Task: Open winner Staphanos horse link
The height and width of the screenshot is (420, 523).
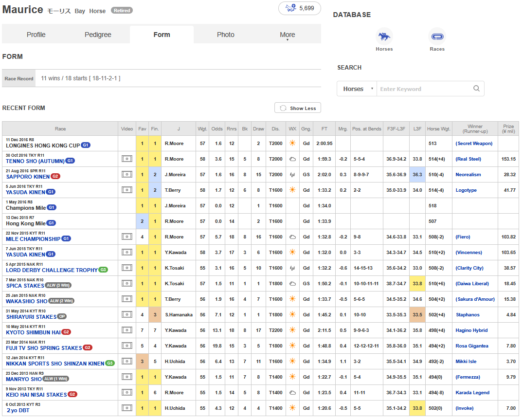Action: pos(468,314)
